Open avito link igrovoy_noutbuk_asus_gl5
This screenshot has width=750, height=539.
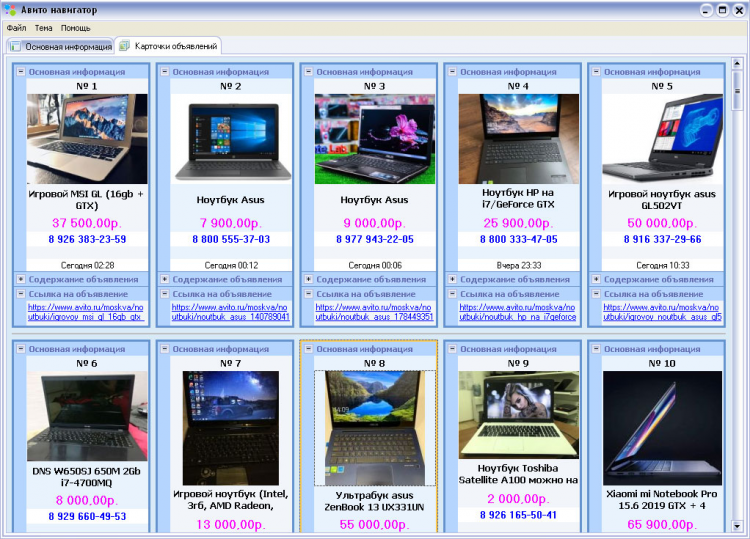coord(662,312)
